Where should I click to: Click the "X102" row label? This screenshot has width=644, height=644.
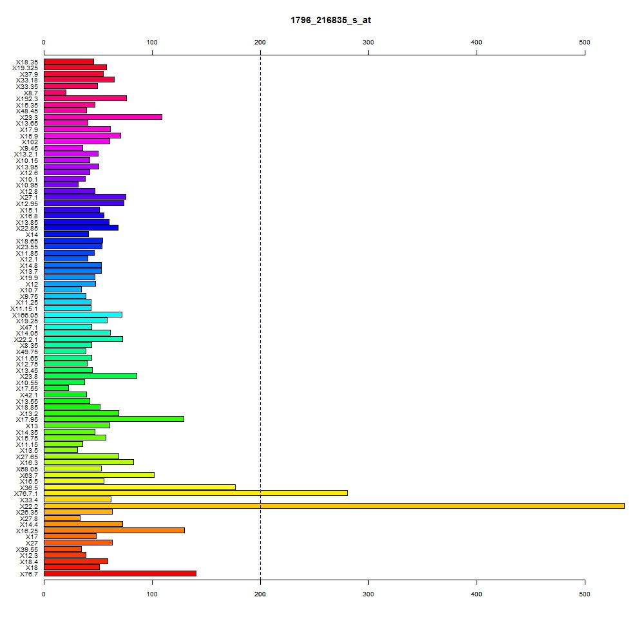tap(30, 142)
